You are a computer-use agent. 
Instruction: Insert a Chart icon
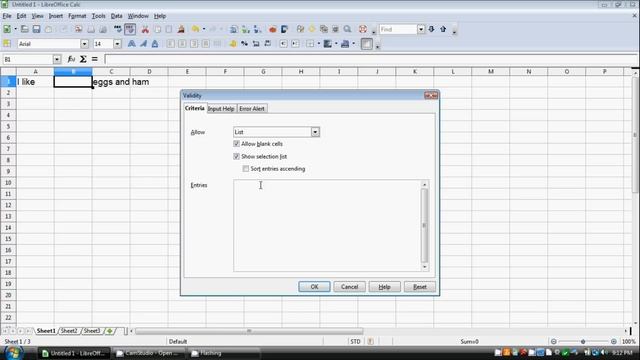pos(273,29)
